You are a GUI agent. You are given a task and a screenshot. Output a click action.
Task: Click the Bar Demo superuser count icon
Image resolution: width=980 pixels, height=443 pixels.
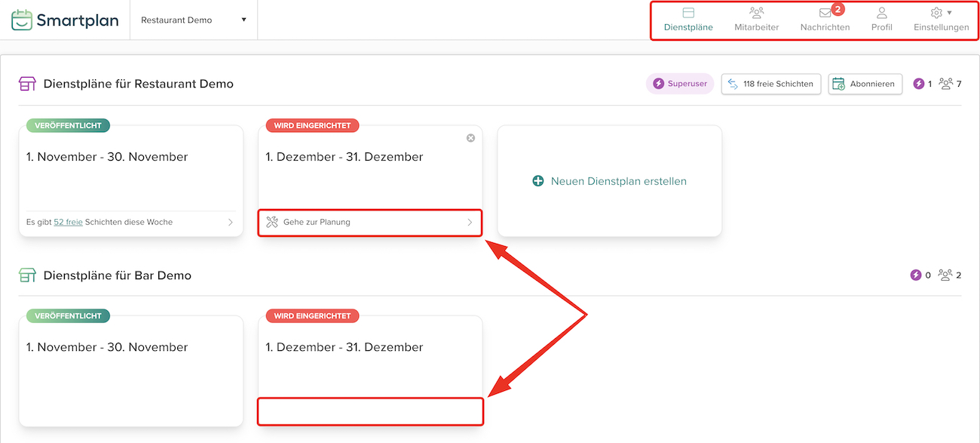916,275
